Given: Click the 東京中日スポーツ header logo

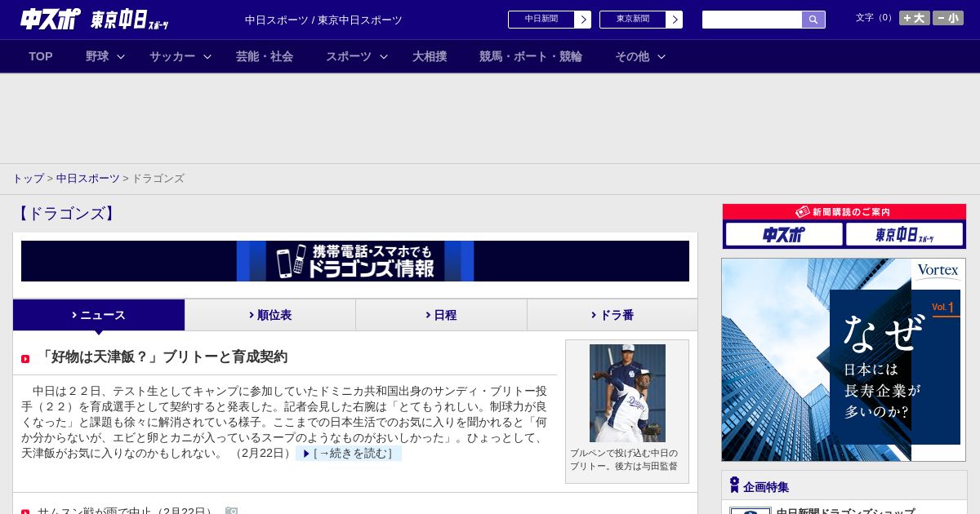Looking at the screenshot, I should (x=129, y=20).
